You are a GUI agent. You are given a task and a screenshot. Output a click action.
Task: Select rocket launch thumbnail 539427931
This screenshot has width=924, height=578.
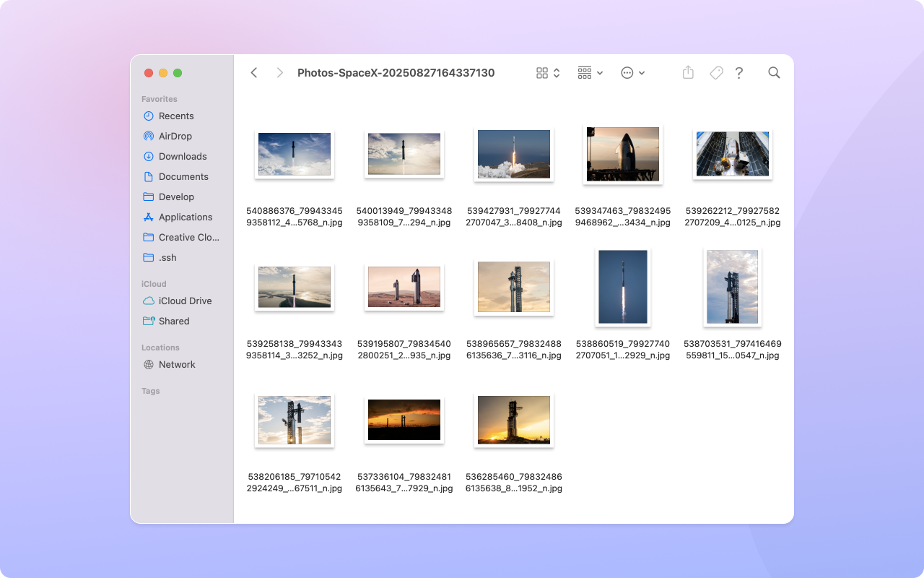(514, 154)
